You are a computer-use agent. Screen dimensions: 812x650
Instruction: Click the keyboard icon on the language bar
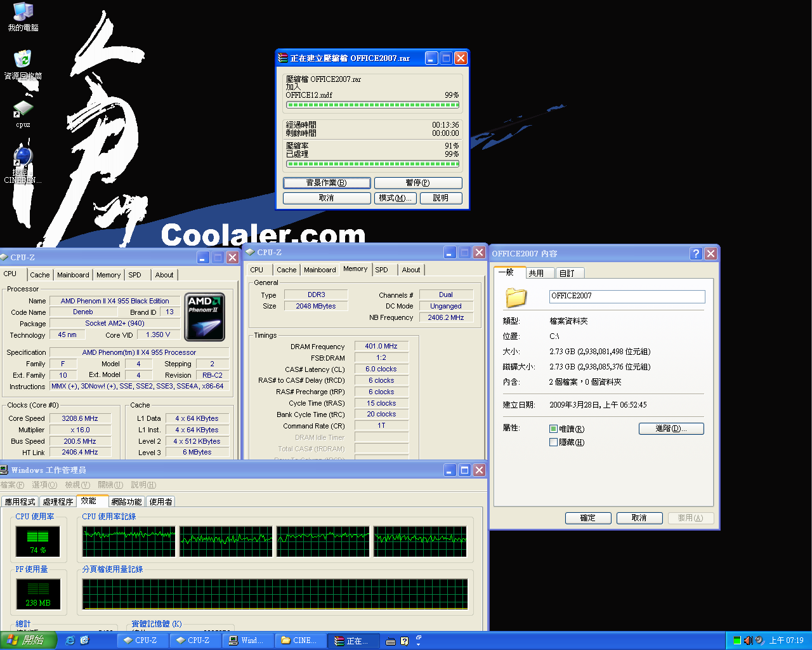tap(391, 641)
